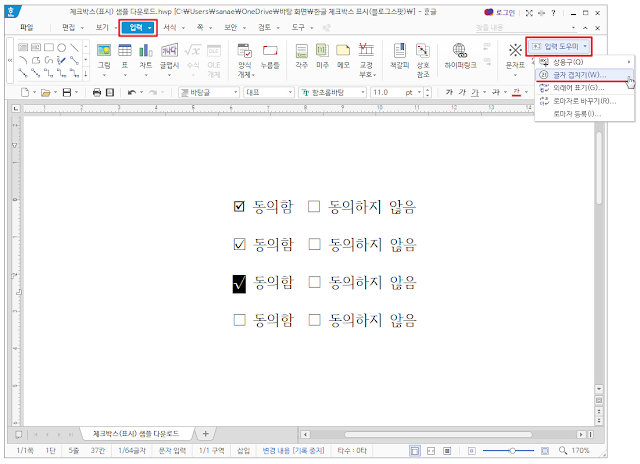This screenshot has height=464, width=640.
Task: Toggle 변경 내용 [기록 중지] tracking
Action: (x=293, y=451)
